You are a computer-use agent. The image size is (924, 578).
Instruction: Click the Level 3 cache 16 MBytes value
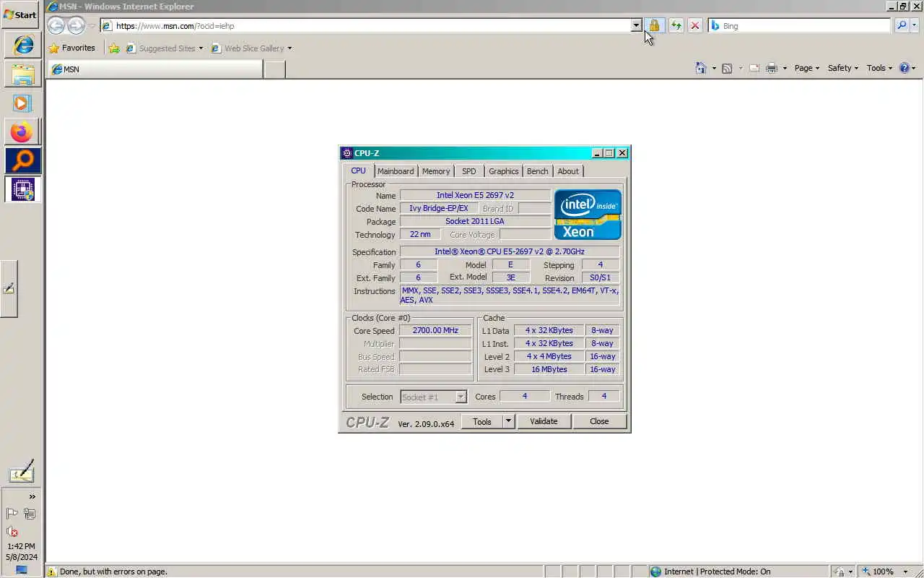click(x=549, y=369)
